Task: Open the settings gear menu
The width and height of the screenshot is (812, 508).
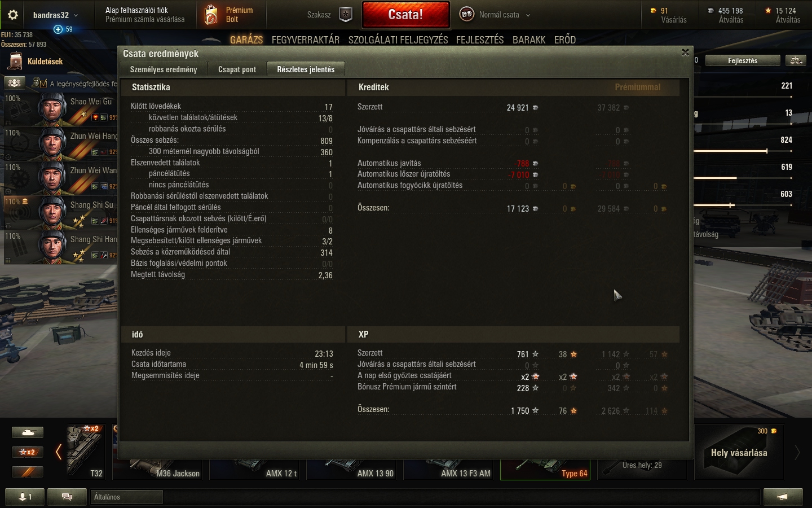Action: tap(12, 15)
